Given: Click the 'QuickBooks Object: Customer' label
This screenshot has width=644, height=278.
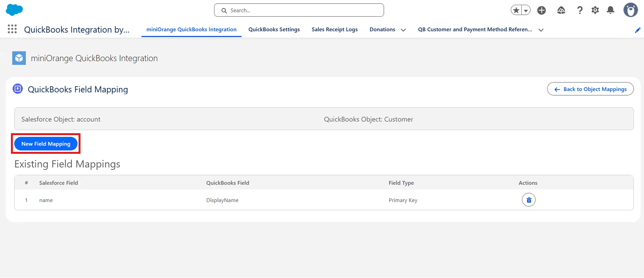Looking at the screenshot, I should [368, 119].
